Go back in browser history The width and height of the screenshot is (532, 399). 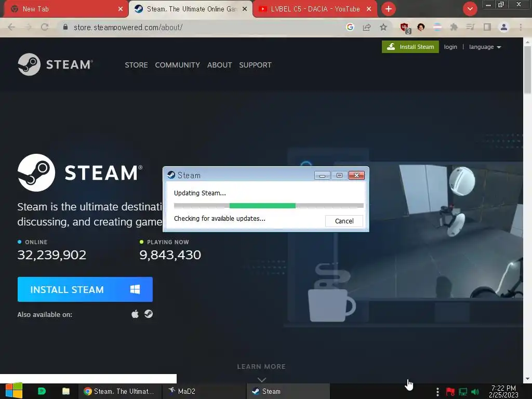(11, 27)
